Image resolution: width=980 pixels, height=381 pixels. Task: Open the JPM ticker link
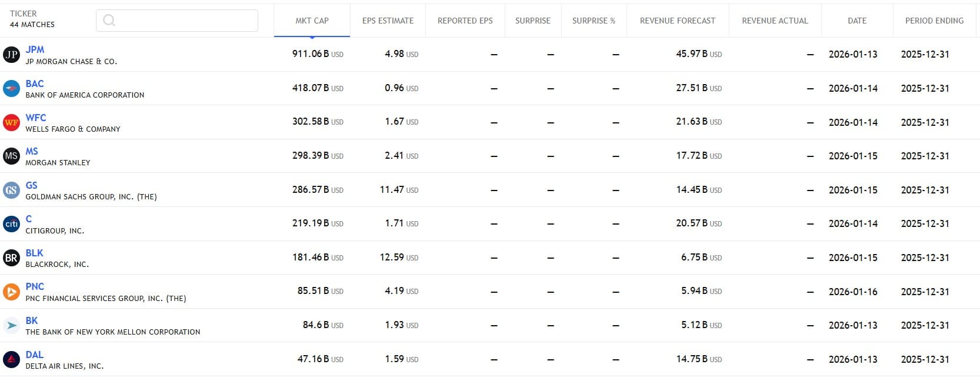(x=35, y=49)
